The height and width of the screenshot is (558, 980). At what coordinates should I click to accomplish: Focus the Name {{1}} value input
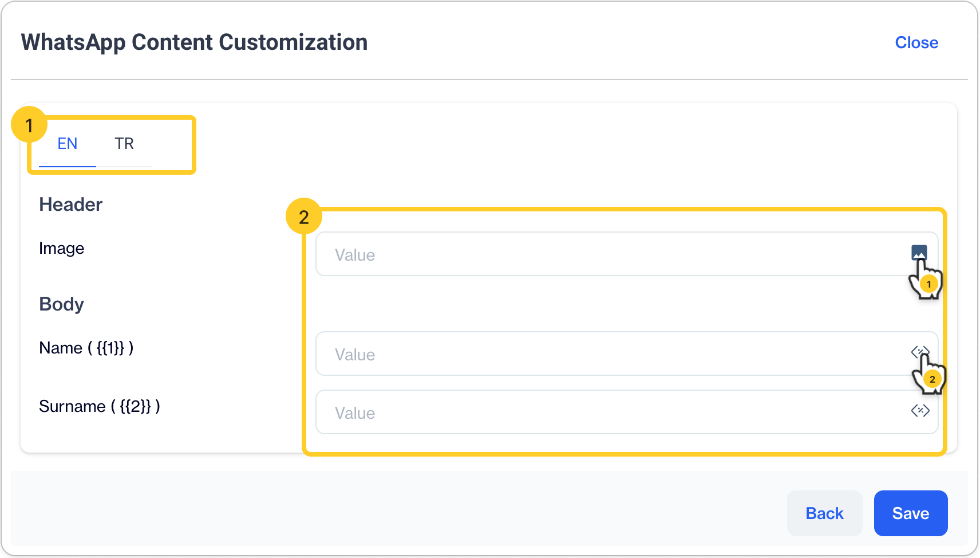click(x=627, y=353)
